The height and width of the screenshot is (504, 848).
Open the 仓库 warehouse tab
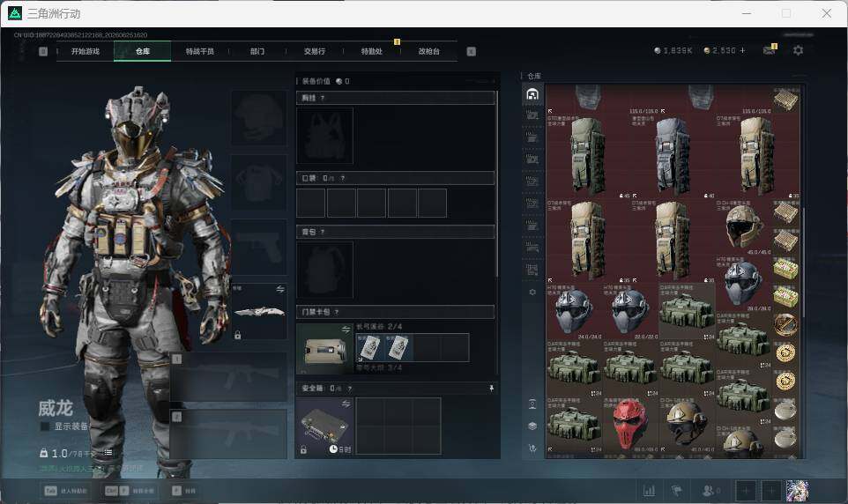143,51
